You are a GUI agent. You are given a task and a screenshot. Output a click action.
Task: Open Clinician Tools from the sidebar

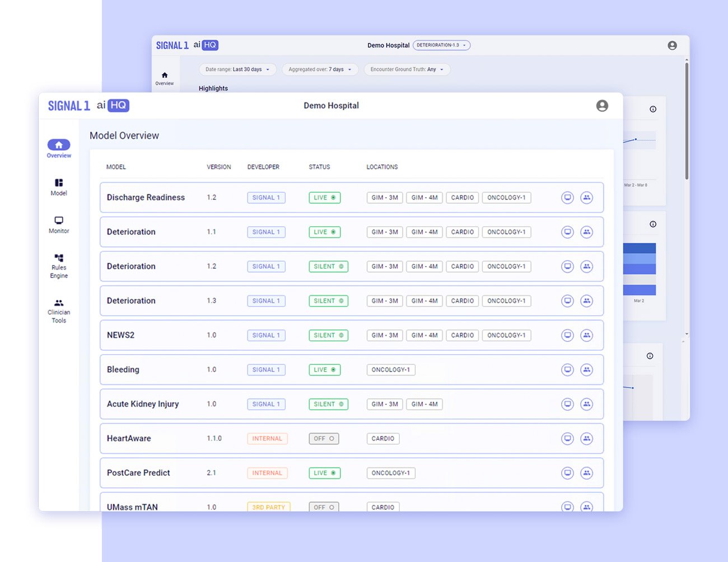[x=59, y=311]
